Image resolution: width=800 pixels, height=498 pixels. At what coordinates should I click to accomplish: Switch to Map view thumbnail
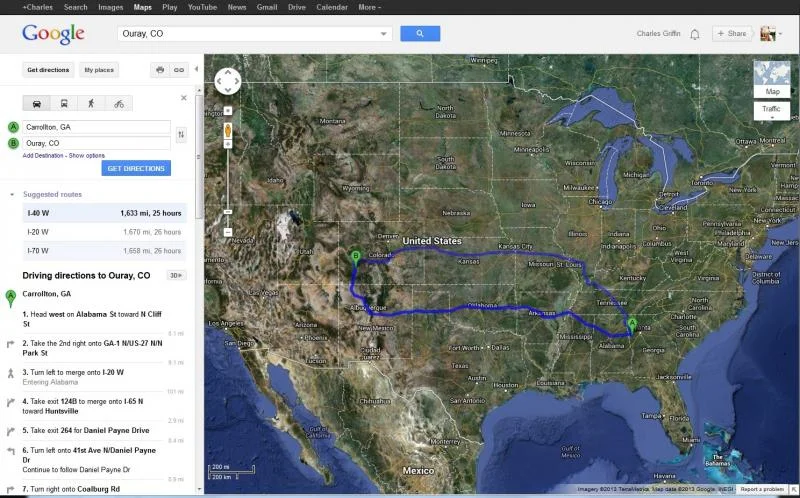pos(772,80)
